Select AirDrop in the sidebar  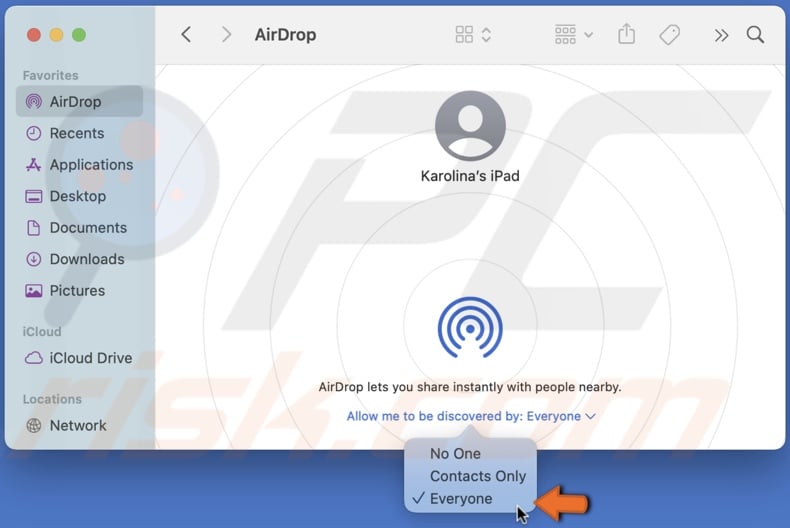80,101
